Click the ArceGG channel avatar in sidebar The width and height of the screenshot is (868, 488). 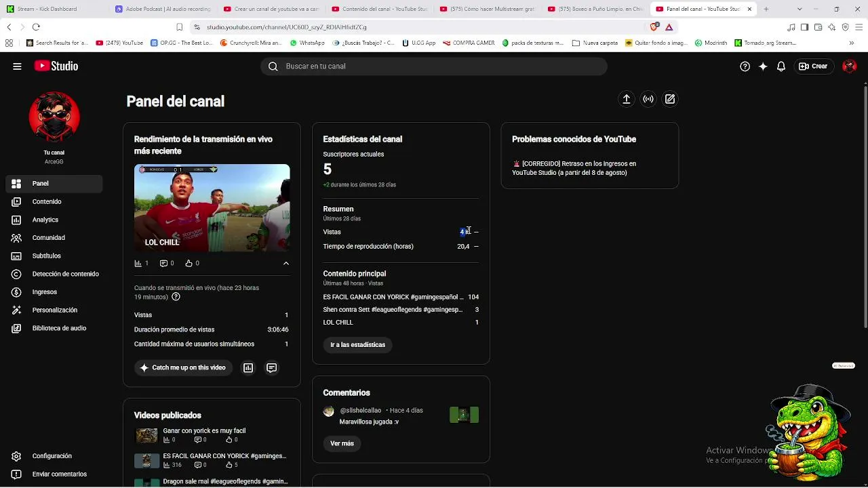[x=54, y=117]
